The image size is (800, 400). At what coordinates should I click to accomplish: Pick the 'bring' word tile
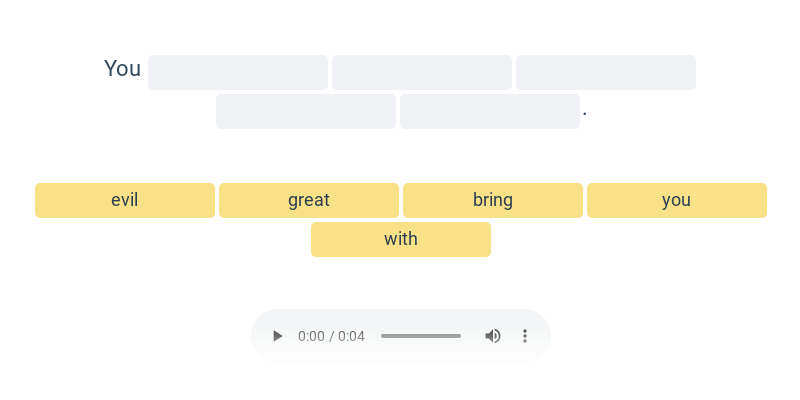493,201
